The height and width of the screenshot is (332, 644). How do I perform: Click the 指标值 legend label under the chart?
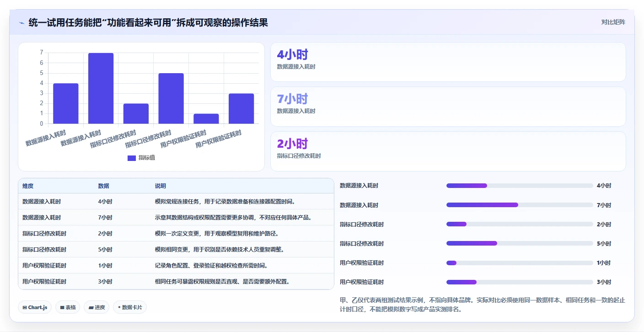[147, 158]
